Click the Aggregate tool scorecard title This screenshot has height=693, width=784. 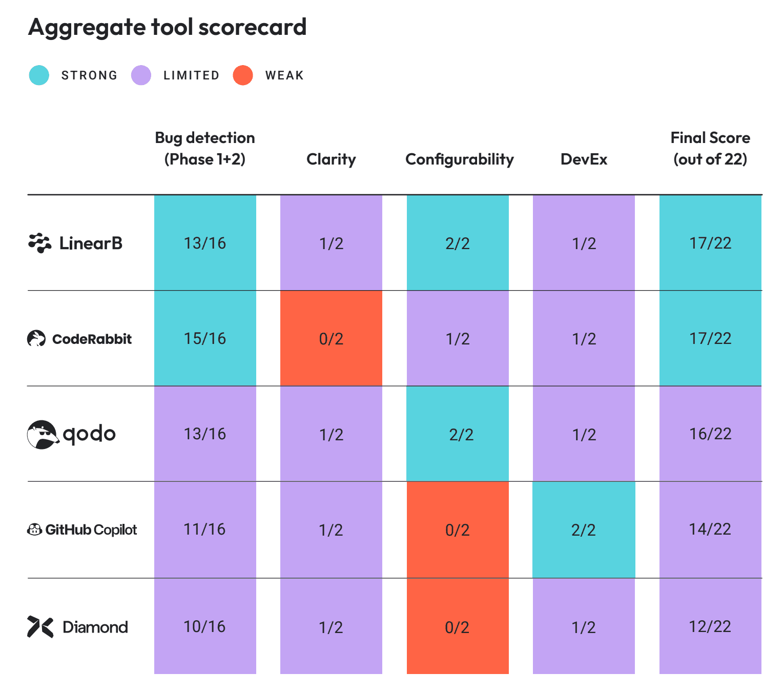pos(168,27)
